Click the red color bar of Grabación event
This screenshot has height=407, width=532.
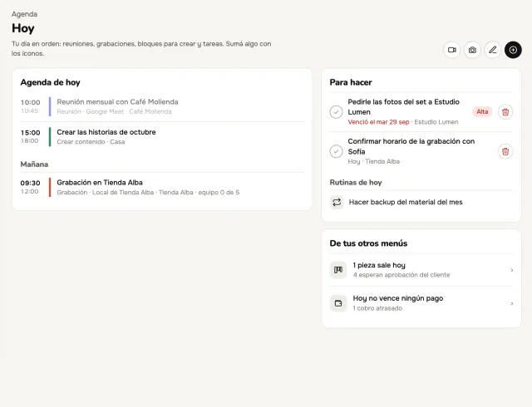pyautogui.click(x=50, y=187)
